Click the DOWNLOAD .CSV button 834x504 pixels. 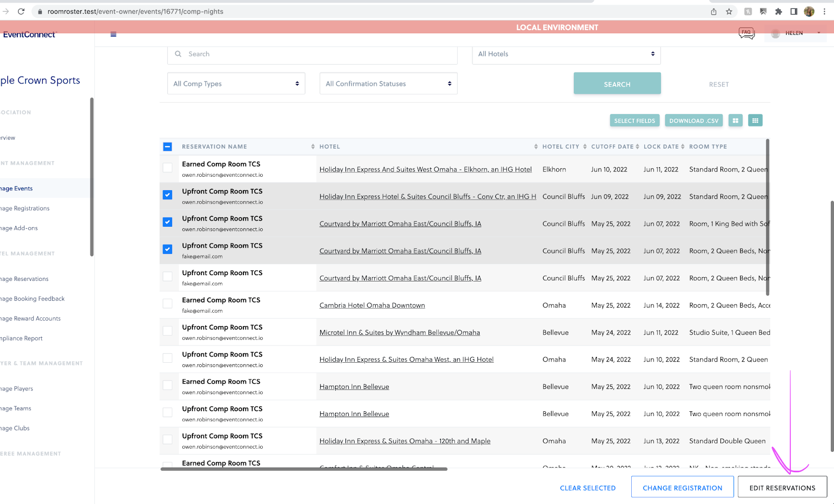(x=694, y=120)
